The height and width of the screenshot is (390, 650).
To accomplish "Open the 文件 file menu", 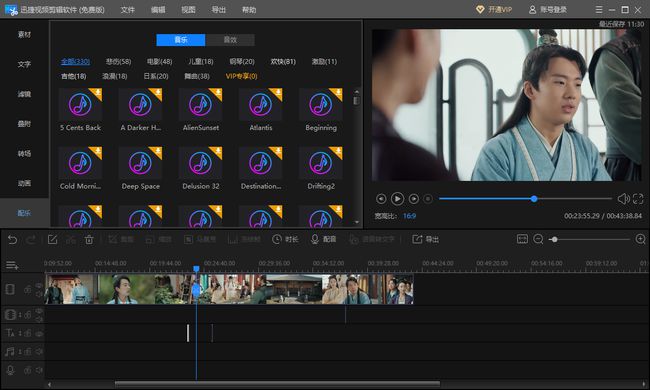I will 128,10.
